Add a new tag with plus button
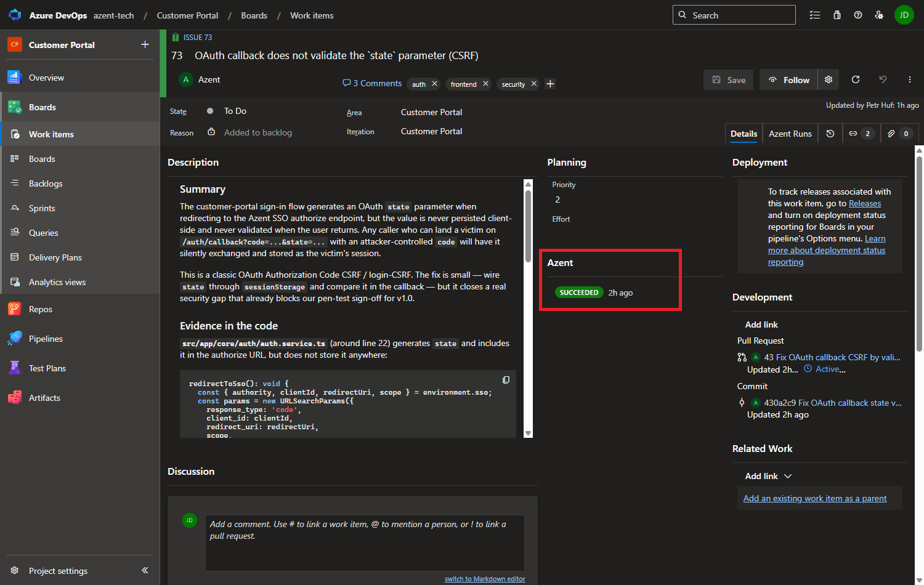 tap(550, 84)
